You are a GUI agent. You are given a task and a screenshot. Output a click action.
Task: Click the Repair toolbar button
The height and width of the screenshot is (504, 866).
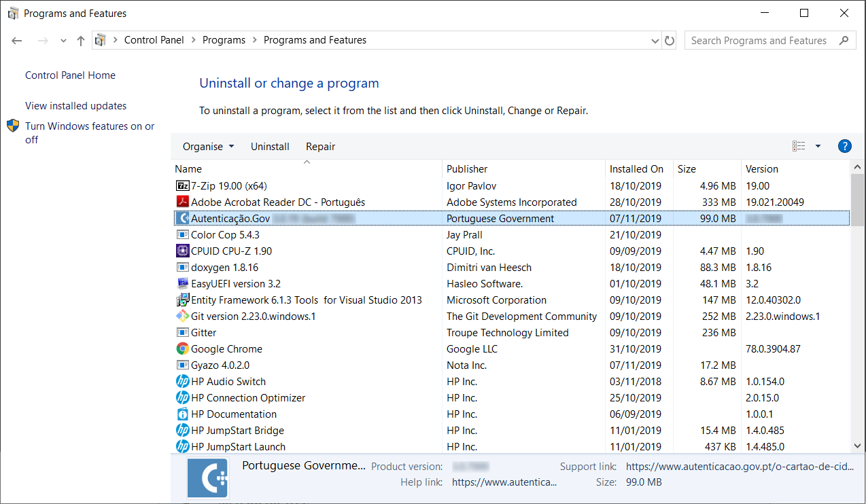(x=320, y=147)
